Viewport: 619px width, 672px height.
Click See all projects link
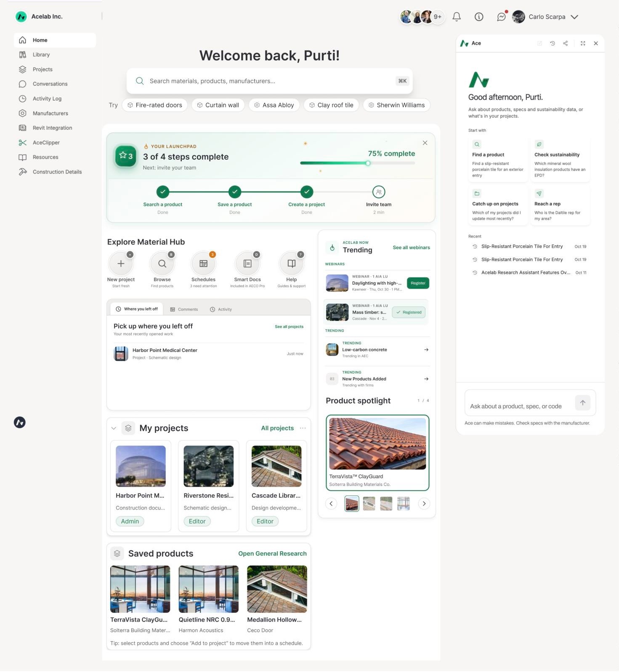(x=289, y=327)
